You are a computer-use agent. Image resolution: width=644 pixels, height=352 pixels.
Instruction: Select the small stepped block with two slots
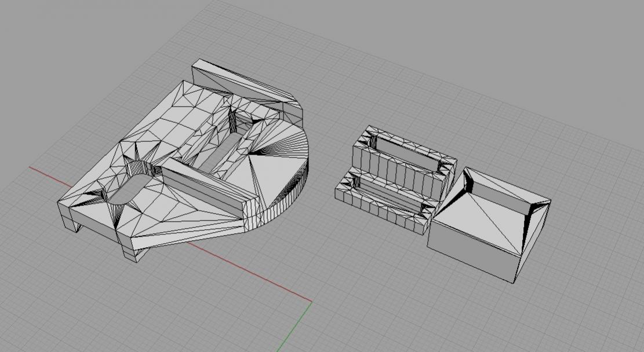click(395, 179)
